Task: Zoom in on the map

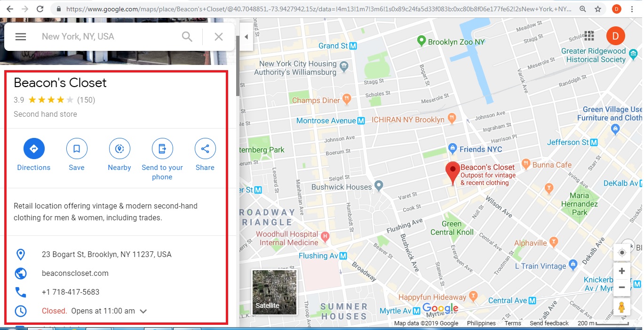Action: 622,271
